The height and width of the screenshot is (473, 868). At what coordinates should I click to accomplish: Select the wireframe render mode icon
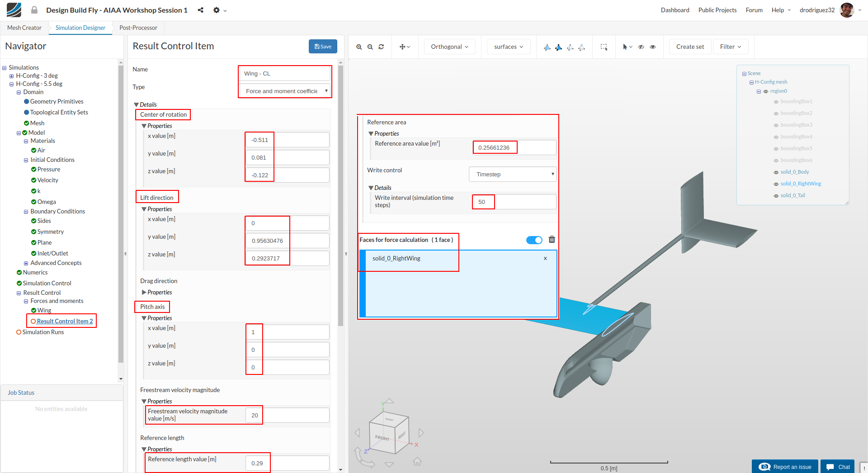click(570, 47)
